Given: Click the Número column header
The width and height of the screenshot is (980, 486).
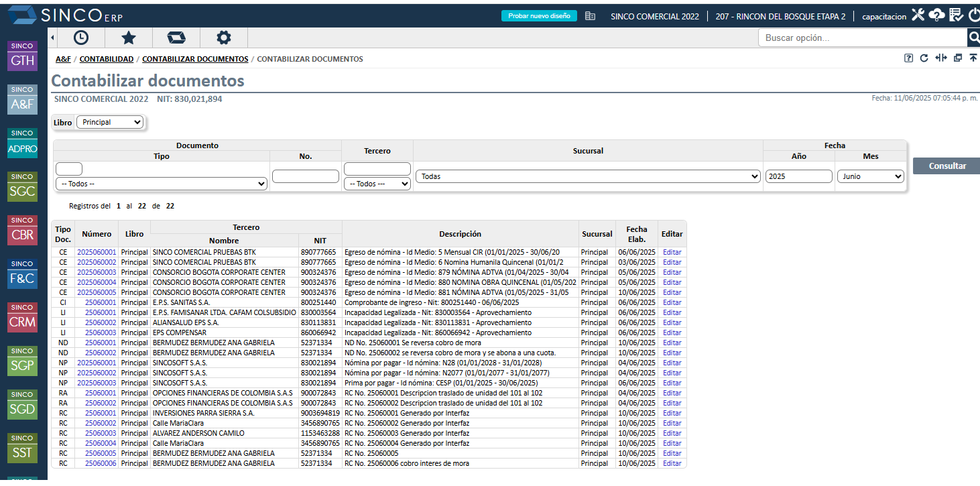Looking at the screenshot, I should 97,234.
